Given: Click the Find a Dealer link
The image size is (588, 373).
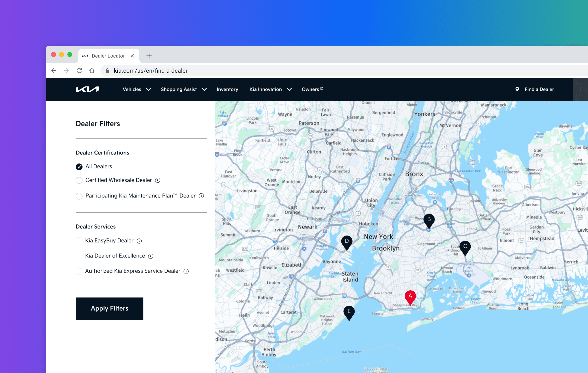Looking at the screenshot, I should pos(539,89).
